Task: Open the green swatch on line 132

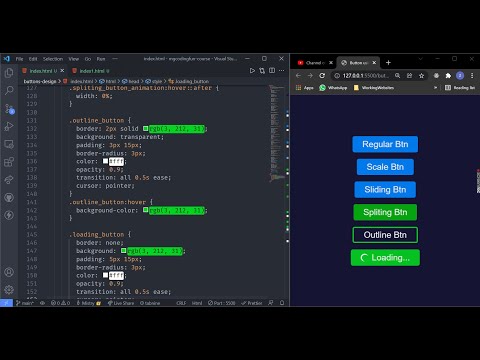Action: click(146, 129)
